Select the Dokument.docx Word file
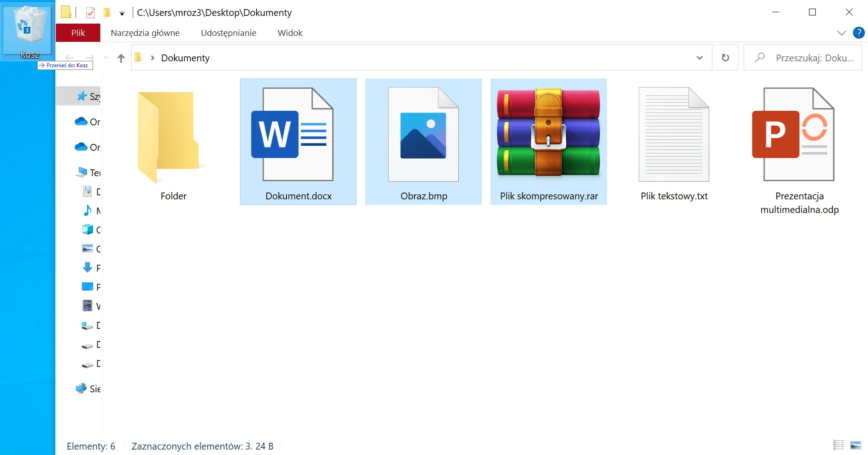868x455 pixels. 298,142
